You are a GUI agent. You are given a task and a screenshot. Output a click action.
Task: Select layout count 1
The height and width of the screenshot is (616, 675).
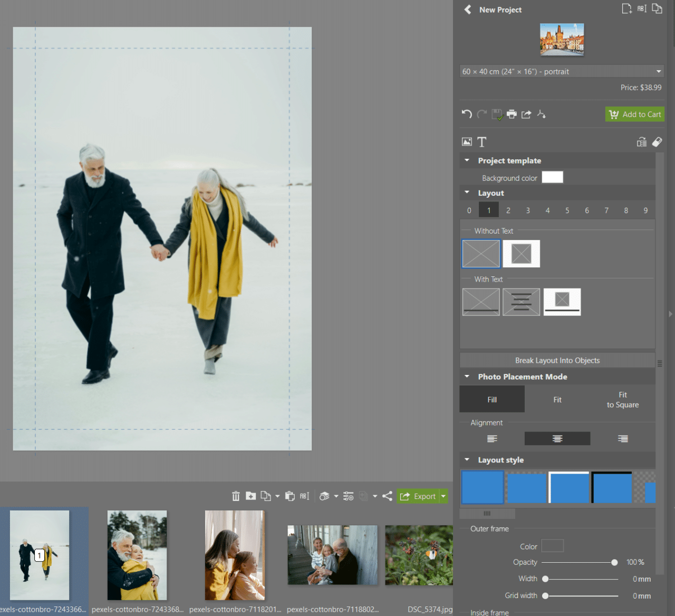(x=489, y=210)
